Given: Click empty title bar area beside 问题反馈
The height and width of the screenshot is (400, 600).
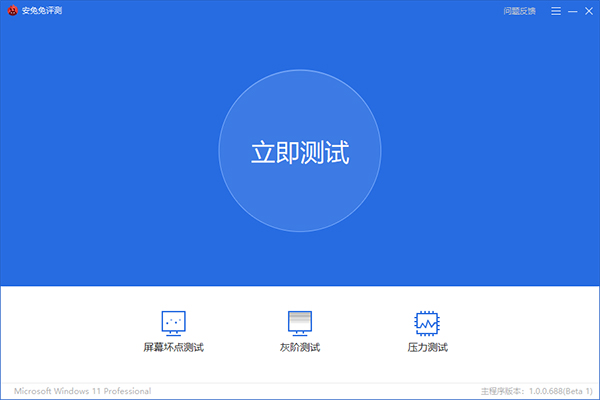Looking at the screenshot, I should pos(300,11).
